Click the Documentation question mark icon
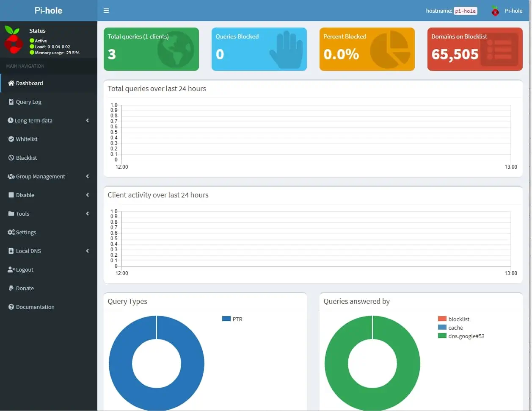The width and height of the screenshot is (532, 411). click(11, 307)
